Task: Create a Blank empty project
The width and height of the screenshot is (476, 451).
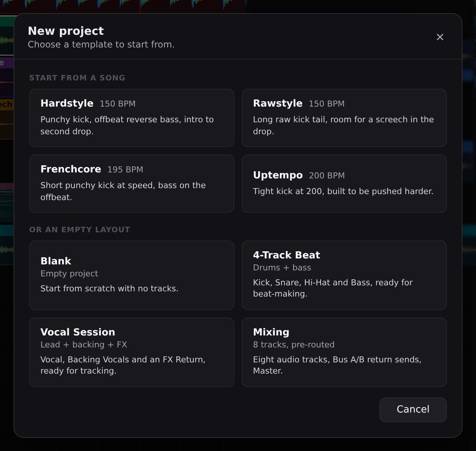Action: point(132,275)
